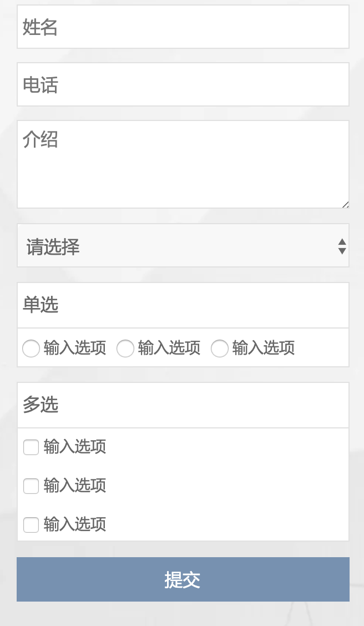The height and width of the screenshot is (626, 364).
Task: Click the first radio's 输入选项 label text
Action: pos(75,348)
